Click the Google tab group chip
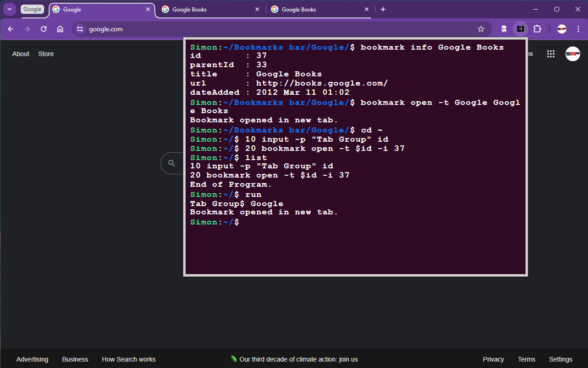Viewport: 588px width, 368px height. coord(32,9)
